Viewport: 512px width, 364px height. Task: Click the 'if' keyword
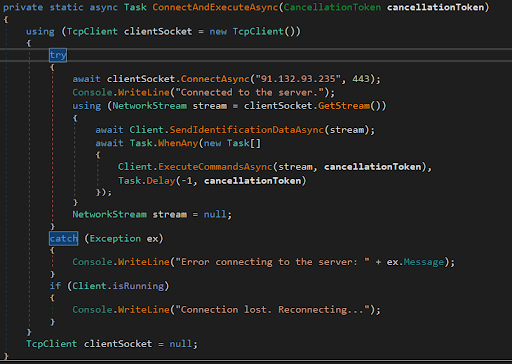(55, 286)
